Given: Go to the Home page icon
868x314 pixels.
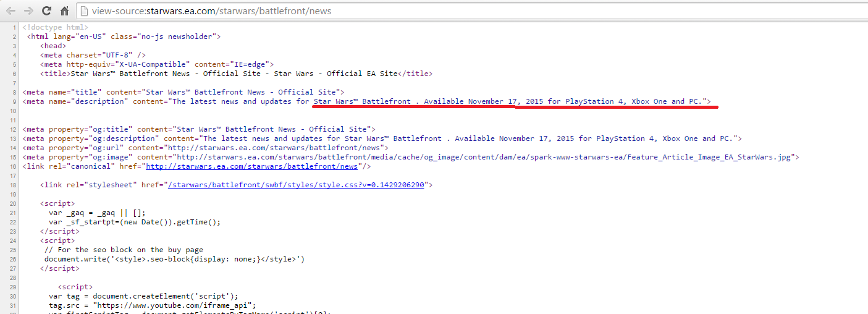Looking at the screenshot, I should 64,11.
